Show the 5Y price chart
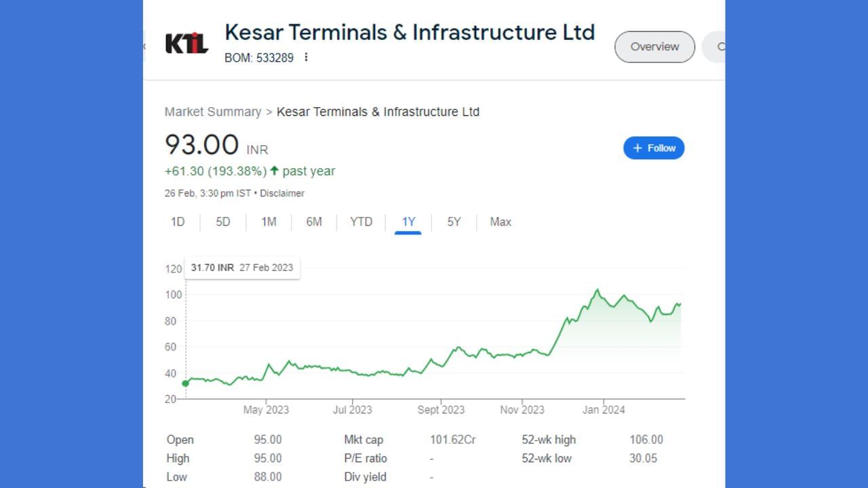The width and height of the screenshot is (868, 488). pyautogui.click(x=454, y=222)
